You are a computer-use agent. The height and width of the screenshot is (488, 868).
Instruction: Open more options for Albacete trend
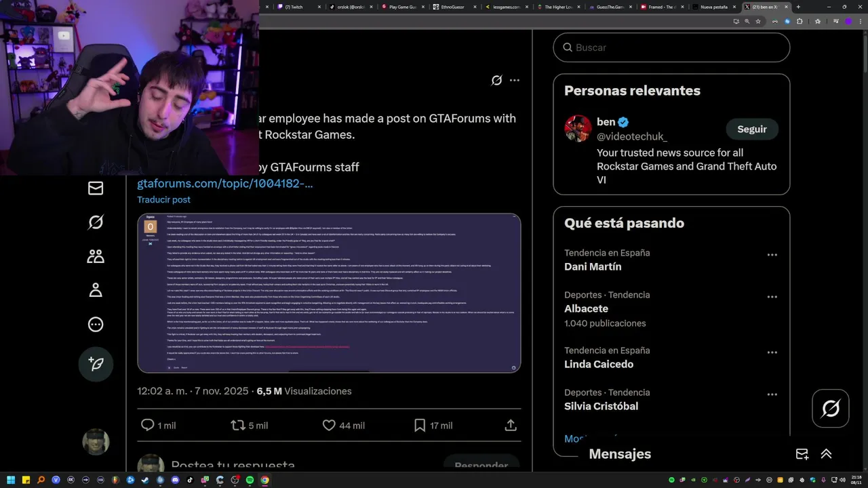pyautogui.click(x=772, y=297)
